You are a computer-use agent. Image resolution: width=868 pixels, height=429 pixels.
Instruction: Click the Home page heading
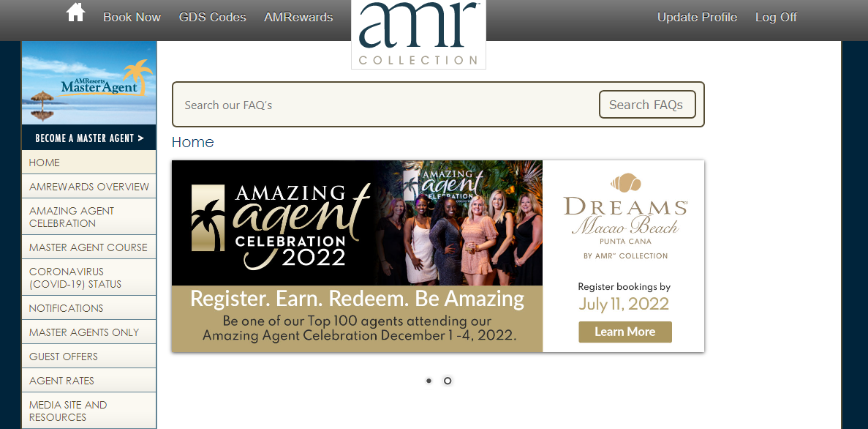coord(192,143)
